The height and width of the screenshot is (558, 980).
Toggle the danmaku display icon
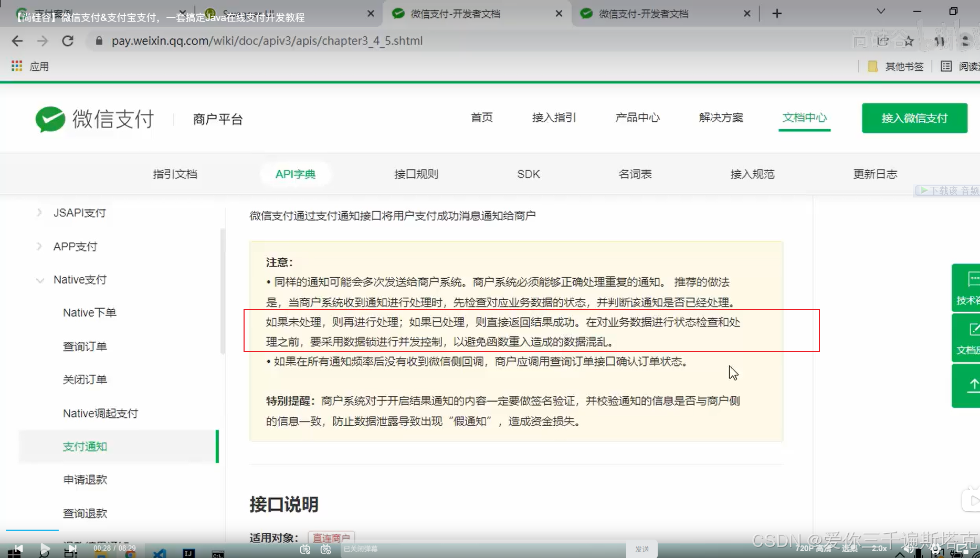point(305,549)
